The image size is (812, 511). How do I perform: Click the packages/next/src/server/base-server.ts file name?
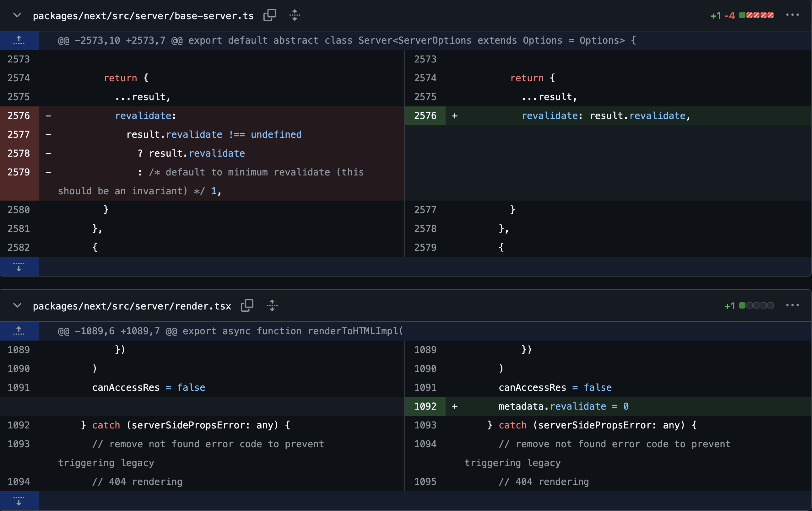click(143, 16)
